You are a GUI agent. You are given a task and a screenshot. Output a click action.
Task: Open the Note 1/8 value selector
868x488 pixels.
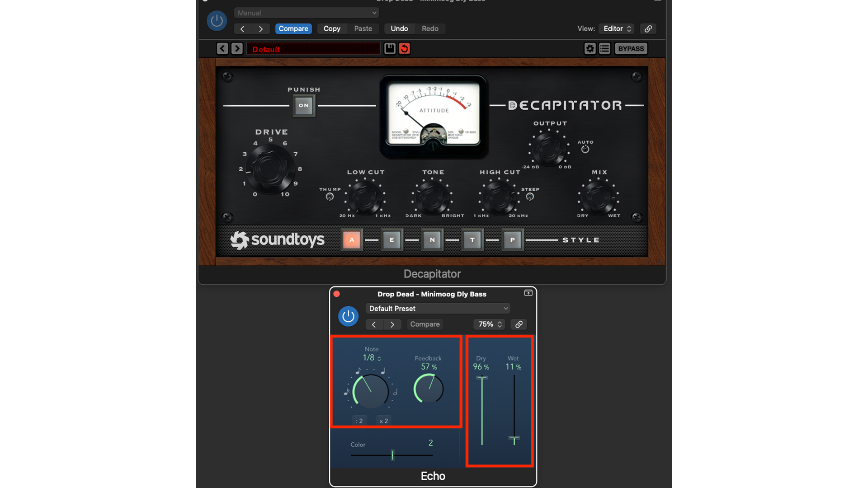372,358
